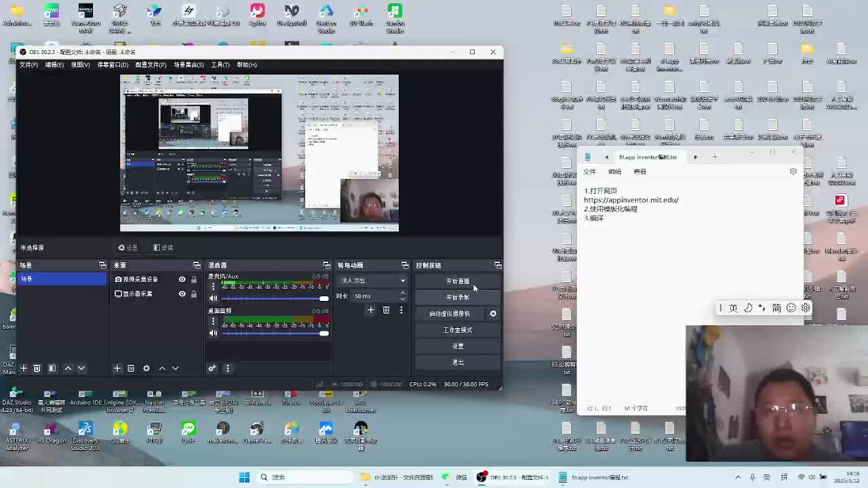The width and height of the screenshot is (868, 488).
Task: Add a new source with the plus icon
Action: click(117, 368)
